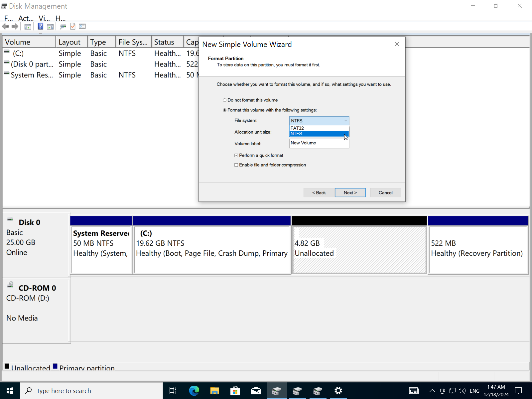The width and height of the screenshot is (532, 399).
Task: Select the 4.82 GB Unallocated partition block
Action: 359,249
